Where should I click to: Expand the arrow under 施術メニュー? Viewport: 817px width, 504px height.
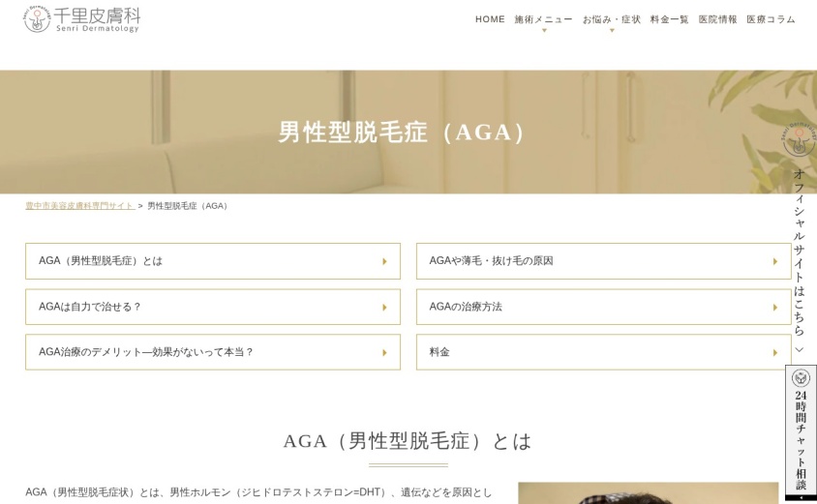pos(544,31)
